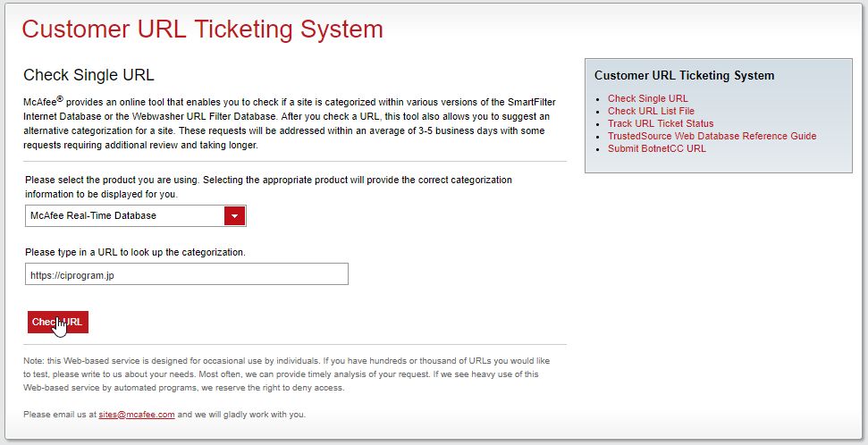Click the URL input field containing https://ciprogram.jp
The image size is (868, 445).
tap(187, 274)
